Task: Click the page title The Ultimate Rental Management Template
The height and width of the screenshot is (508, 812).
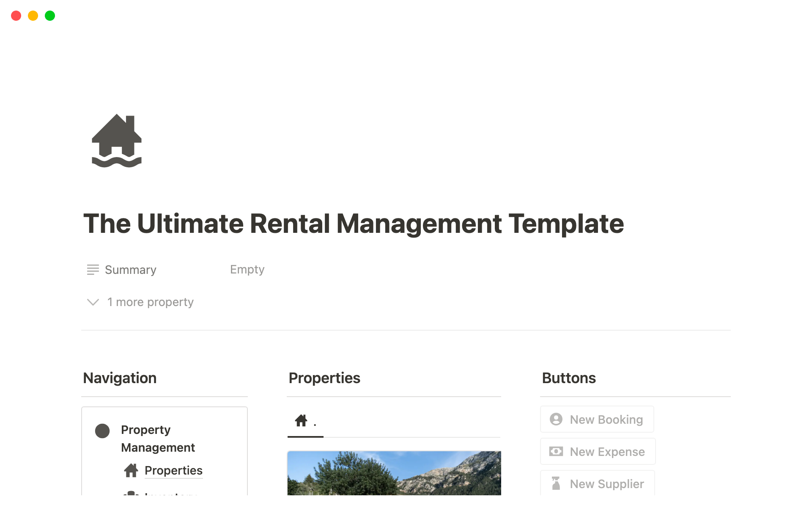Action: click(x=353, y=224)
